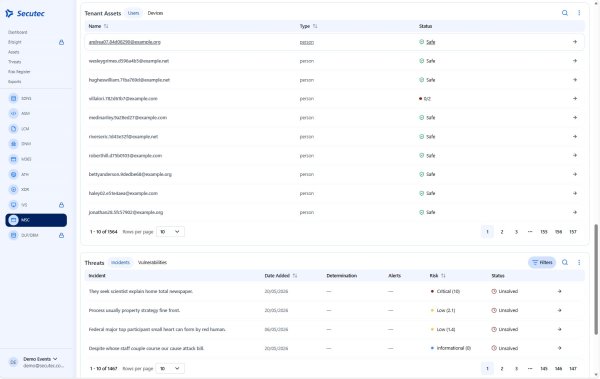Open the Dashboard page in sidebar

click(x=18, y=32)
